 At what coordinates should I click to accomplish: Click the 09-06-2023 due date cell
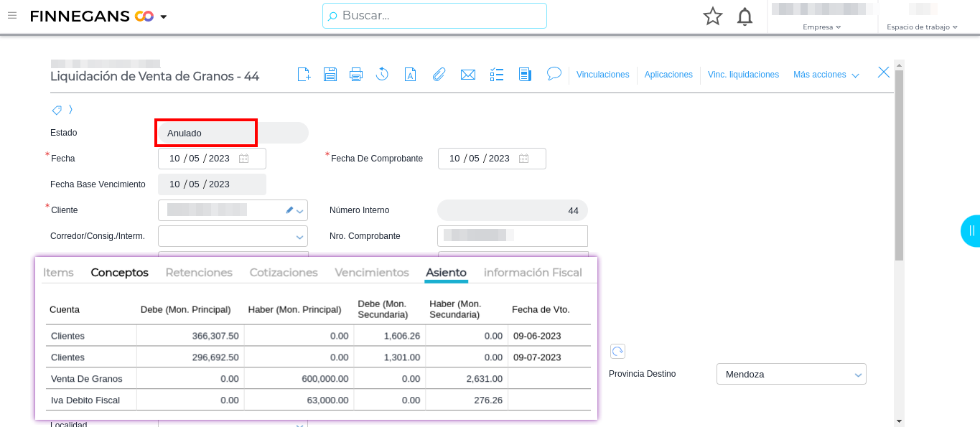tap(536, 336)
